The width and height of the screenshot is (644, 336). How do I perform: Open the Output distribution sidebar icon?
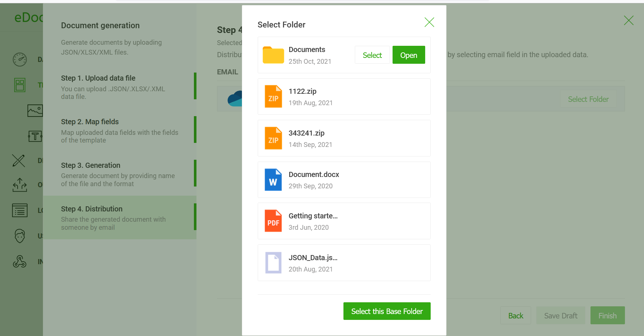pos(19,185)
